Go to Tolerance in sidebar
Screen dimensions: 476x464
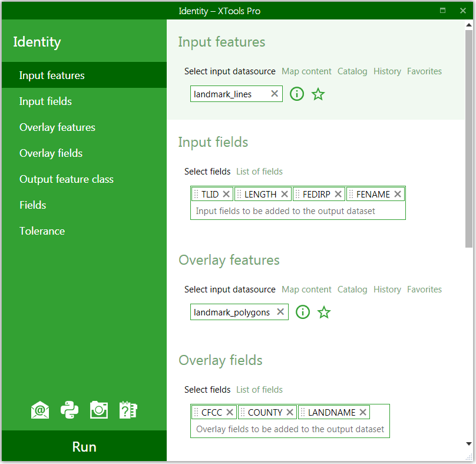84,231
